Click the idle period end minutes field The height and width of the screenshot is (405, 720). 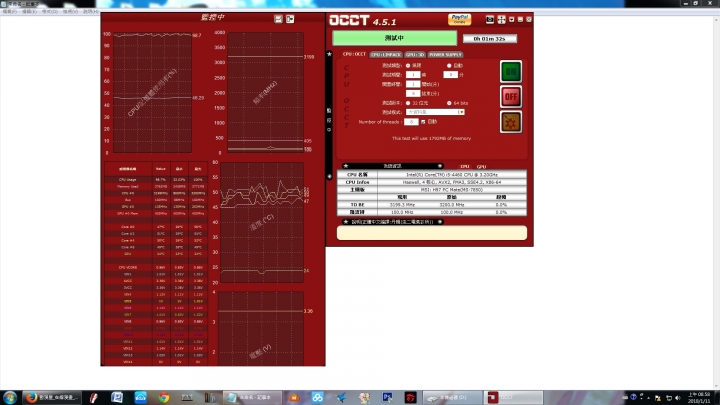click(413, 93)
